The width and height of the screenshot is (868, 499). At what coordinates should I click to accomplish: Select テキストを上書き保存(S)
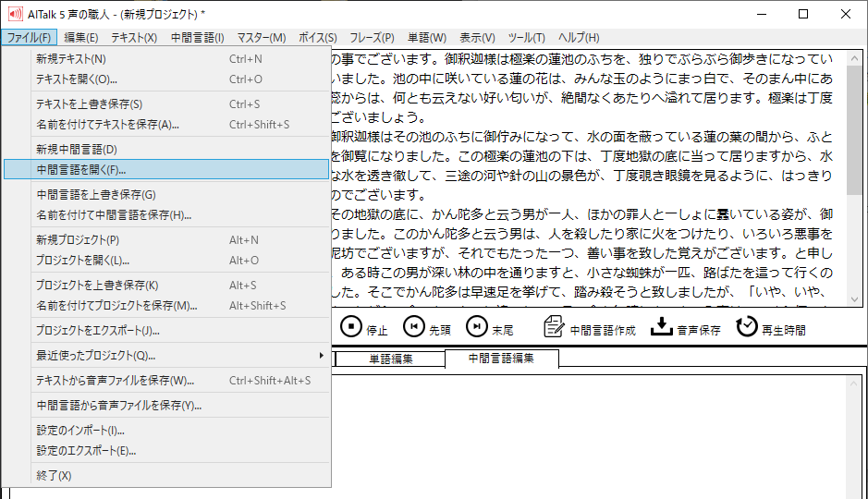point(166,104)
